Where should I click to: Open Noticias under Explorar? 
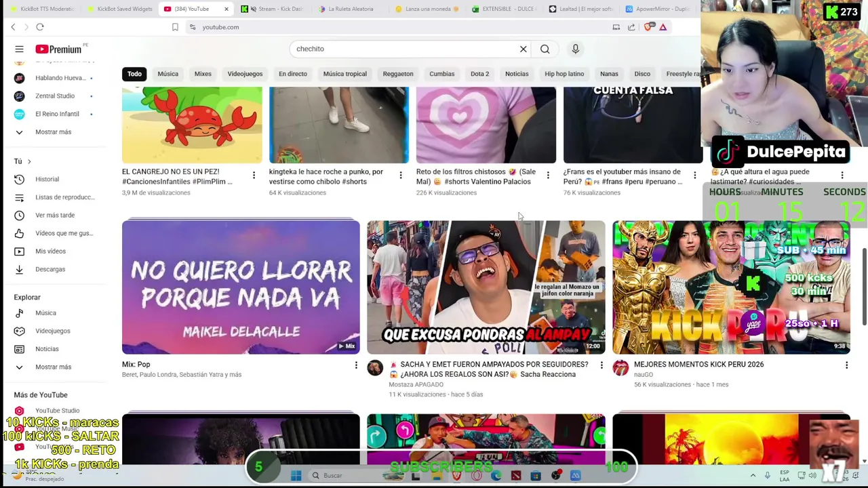click(x=54, y=349)
